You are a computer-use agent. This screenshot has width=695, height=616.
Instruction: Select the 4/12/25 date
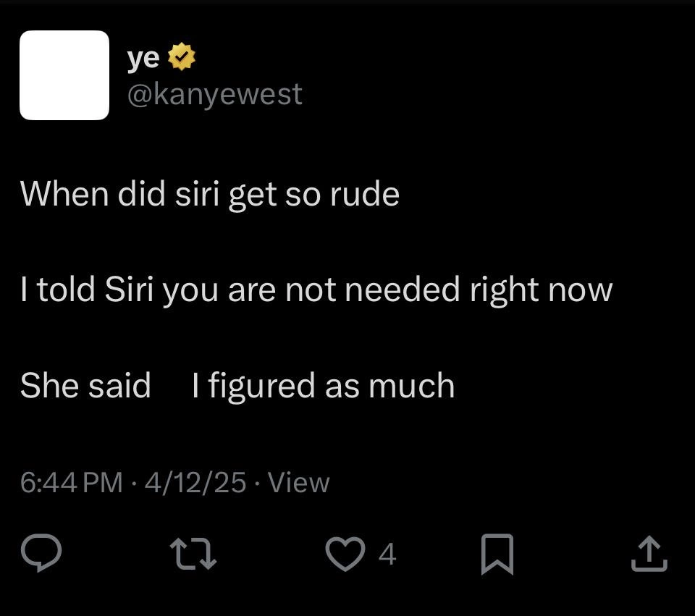pyautogui.click(x=195, y=482)
